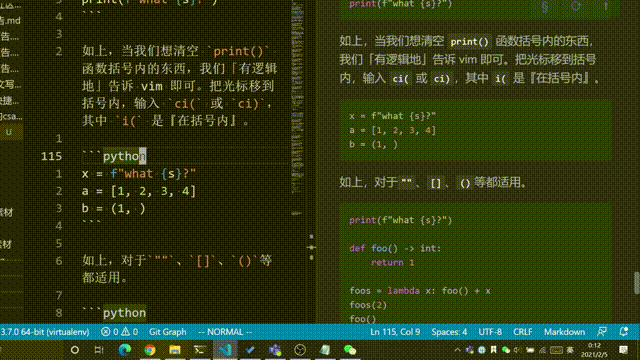Open File Explorer from the taskbar
The image size is (640, 360).
(x=175, y=350)
